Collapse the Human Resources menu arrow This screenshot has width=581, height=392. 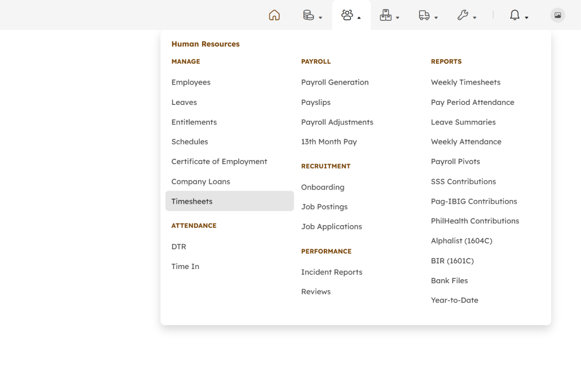(359, 17)
